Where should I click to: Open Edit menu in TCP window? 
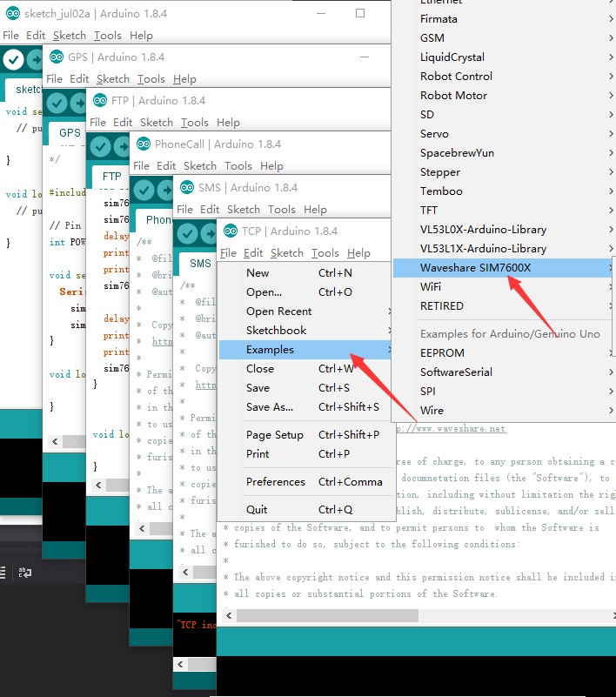point(253,253)
